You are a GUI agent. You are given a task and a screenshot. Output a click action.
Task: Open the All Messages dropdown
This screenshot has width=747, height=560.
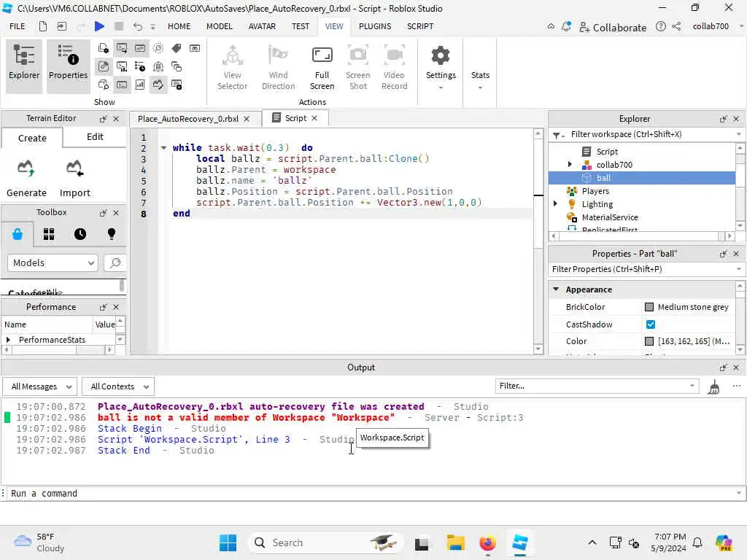[x=41, y=386]
